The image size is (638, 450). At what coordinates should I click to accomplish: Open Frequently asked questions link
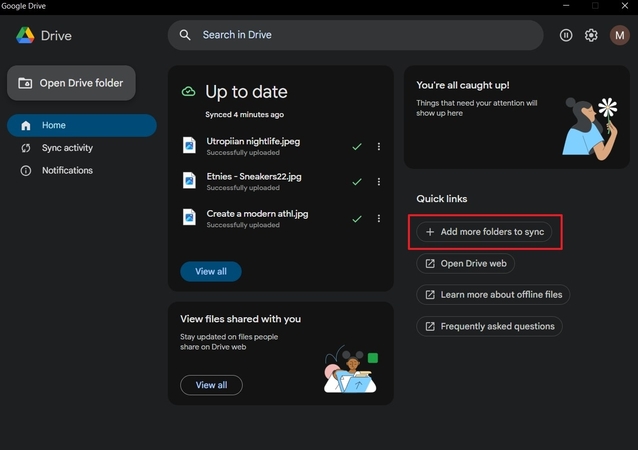[x=489, y=327]
